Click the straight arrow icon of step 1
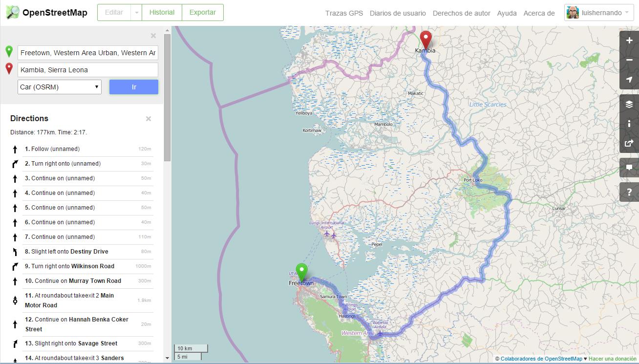639x364 pixels. (15, 150)
